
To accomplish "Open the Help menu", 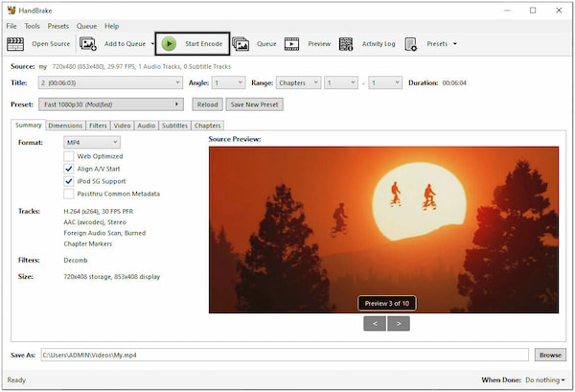I will (111, 26).
